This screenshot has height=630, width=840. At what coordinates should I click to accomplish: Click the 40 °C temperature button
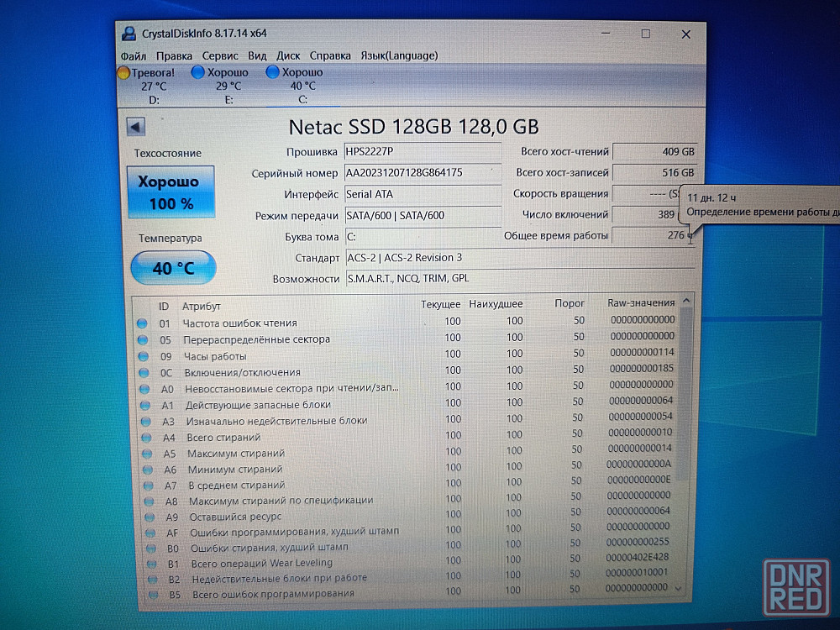click(x=173, y=269)
